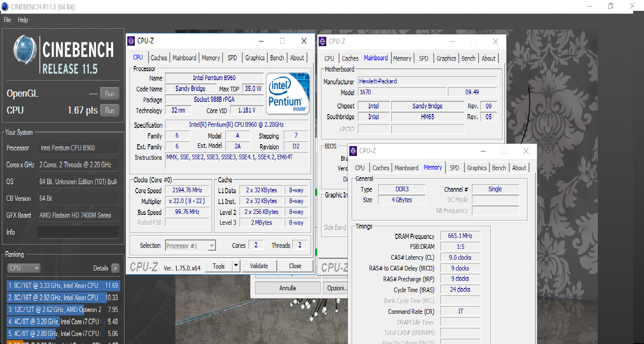Image resolution: width=644 pixels, height=344 pixels.
Task: Click the Intel Pentium inside logo
Action: pos(288,93)
